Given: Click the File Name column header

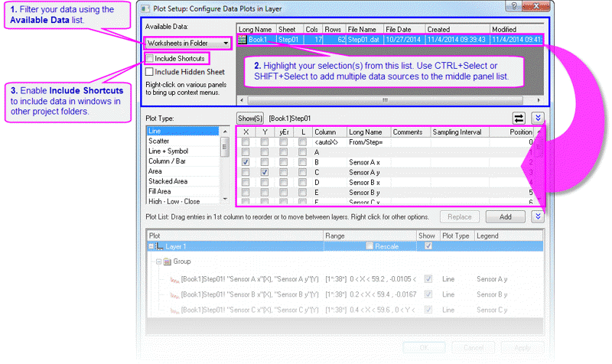Looking at the screenshot, I should (x=364, y=29).
